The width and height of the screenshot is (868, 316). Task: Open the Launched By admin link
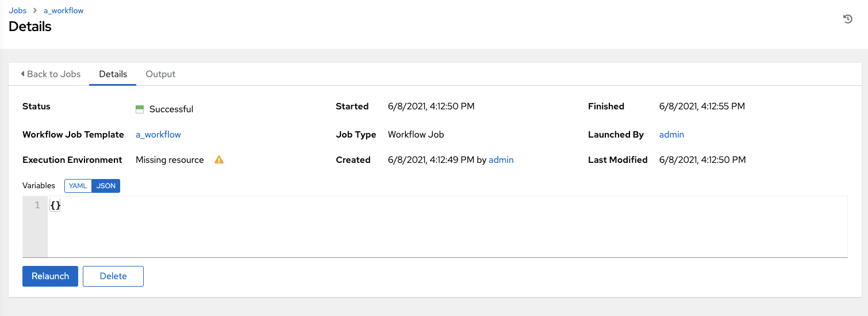point(671,135)
